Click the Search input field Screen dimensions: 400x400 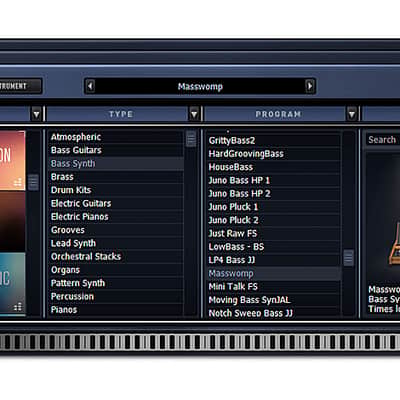[383, 140]
